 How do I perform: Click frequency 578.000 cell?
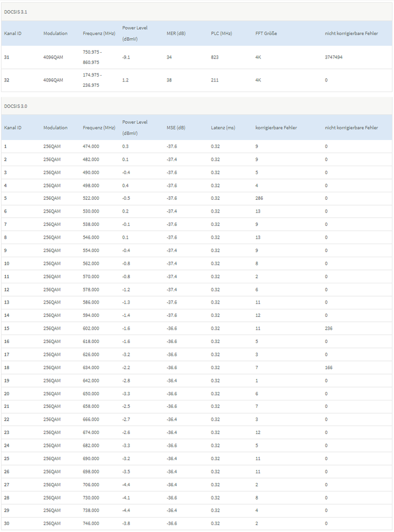[x=91, y=289]
